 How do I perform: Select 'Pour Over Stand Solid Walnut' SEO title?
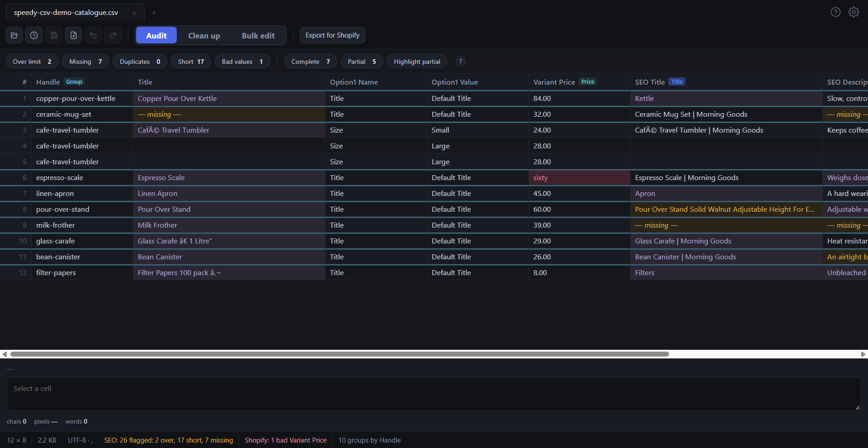726,210
